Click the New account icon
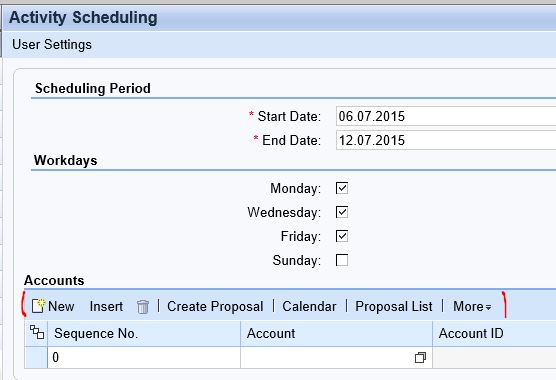This screenshot has width=556, height=380. click(39, 306)
